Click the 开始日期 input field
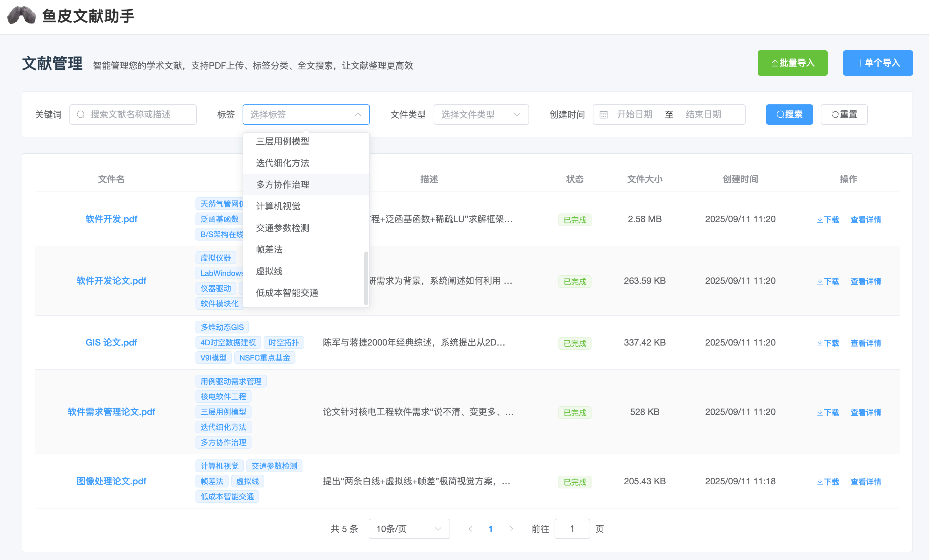Screen dimensions: 929x560 click(635, 115)
